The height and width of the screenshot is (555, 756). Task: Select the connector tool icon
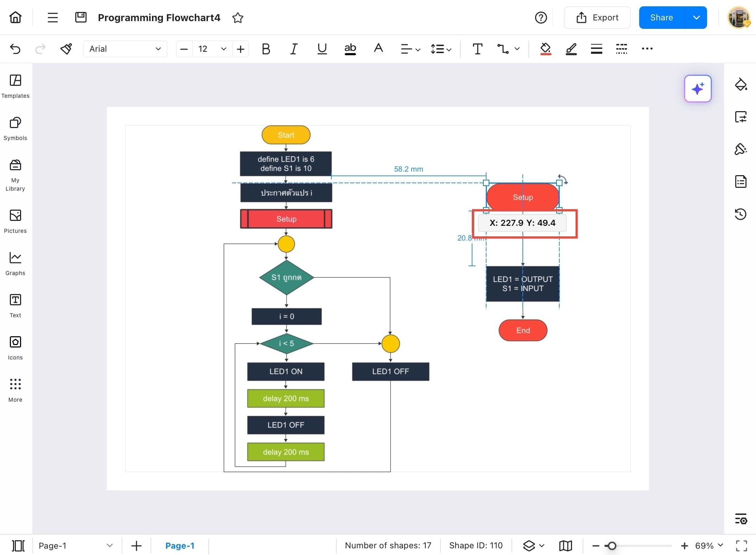pyautogui.click(x=503, y=49)
